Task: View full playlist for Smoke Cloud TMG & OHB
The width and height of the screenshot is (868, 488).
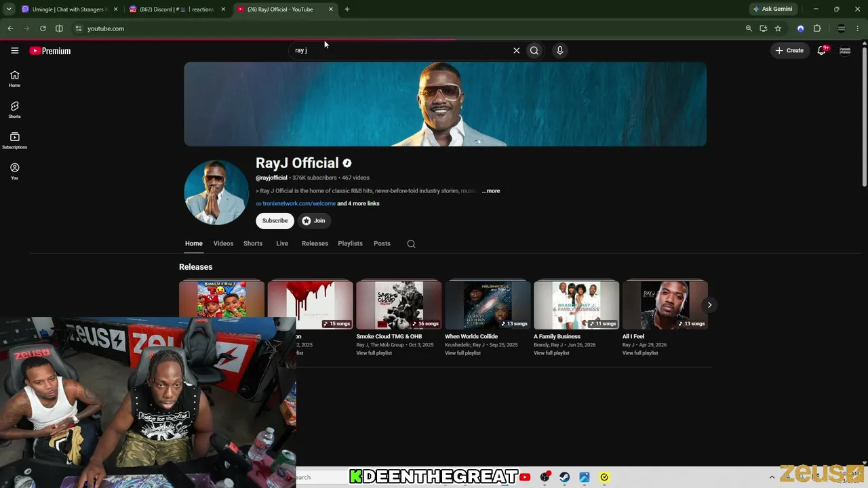Action: (374, 353)
